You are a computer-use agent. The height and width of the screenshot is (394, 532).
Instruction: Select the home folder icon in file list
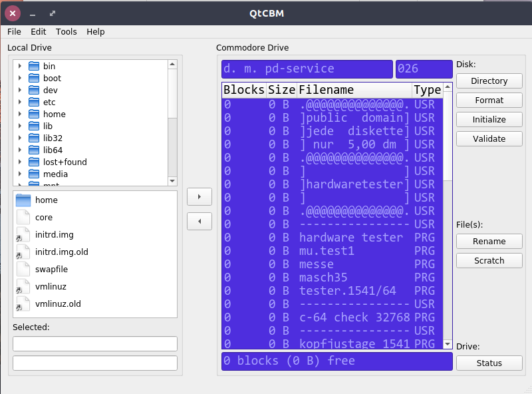(x=23, y=200)
